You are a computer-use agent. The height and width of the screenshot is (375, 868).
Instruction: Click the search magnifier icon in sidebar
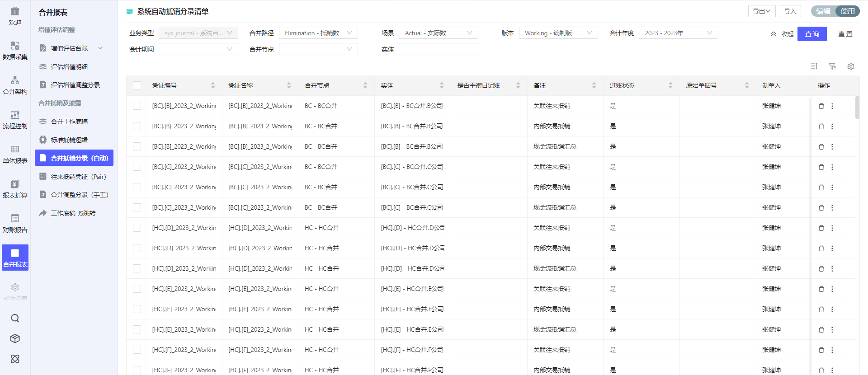[15, 318]
